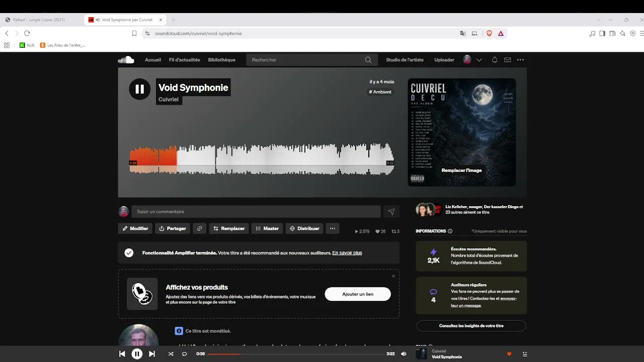Toggle repeat in the player bar
The height and width of the screenshot is (362, 644).
coord(184,354)
